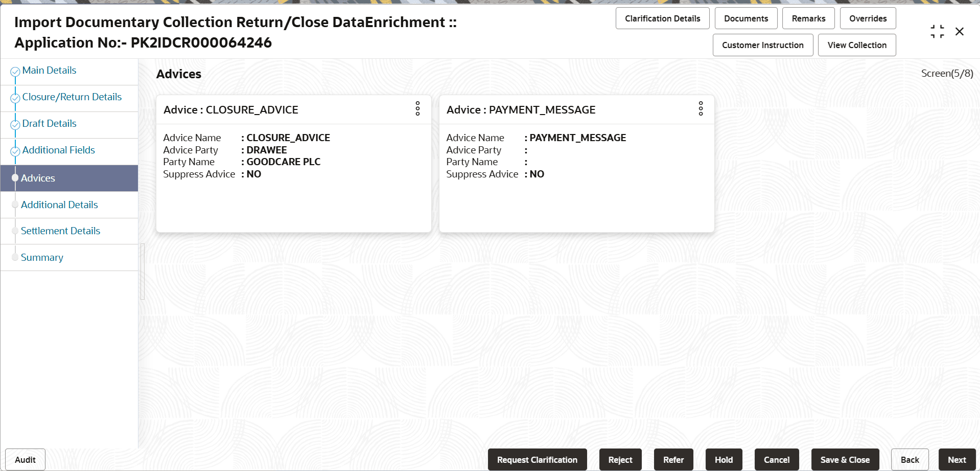The height and width of the screenshot is (471, 980).
Task: Select the PAYMENT_MESSAGE card title
Action: click(521, 110)
